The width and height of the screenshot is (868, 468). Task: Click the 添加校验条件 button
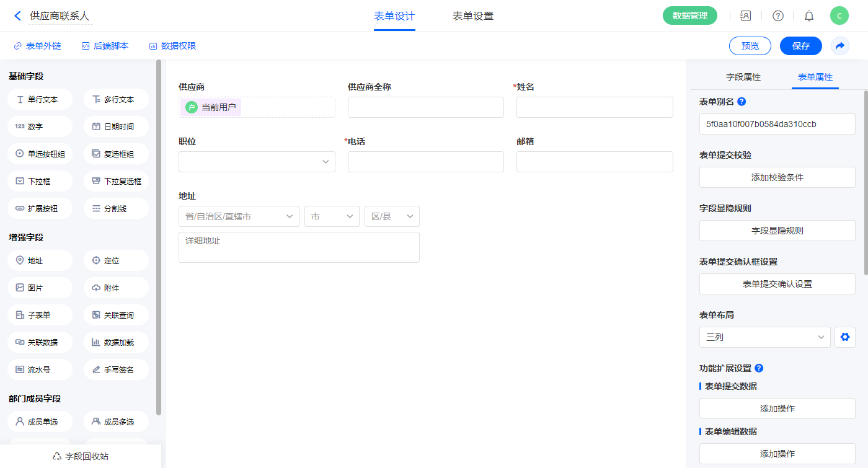tap(777, 177)
